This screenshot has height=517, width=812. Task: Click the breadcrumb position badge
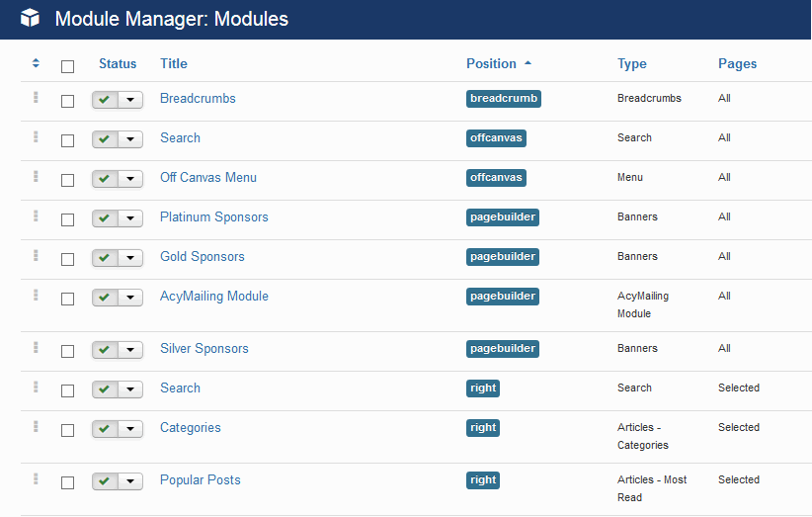(x=504, y=98)
